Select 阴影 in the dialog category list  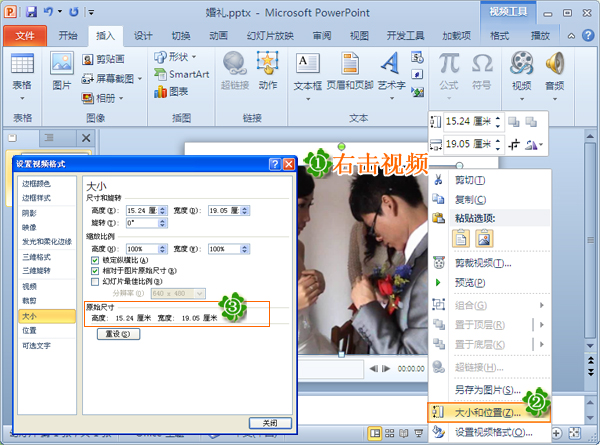tap(47, 214)
